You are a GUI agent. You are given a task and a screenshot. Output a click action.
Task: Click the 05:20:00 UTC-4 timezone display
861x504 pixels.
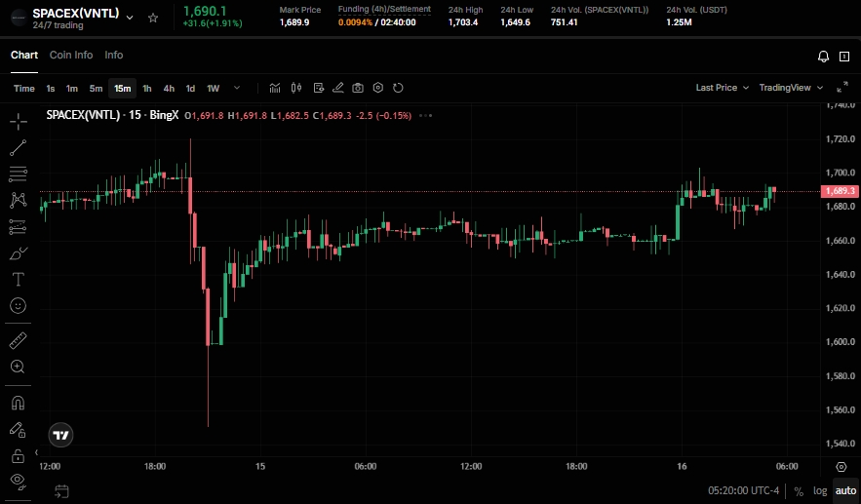click(745, 491)
